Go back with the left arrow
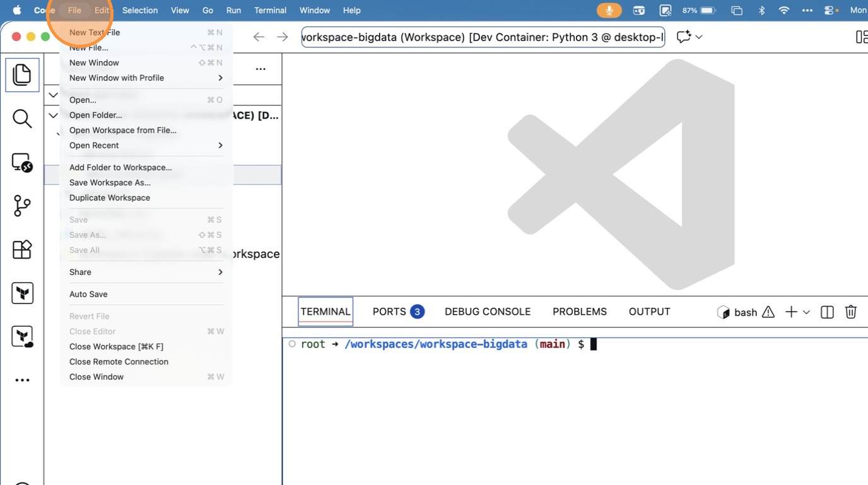 click(x=259, y=37)
